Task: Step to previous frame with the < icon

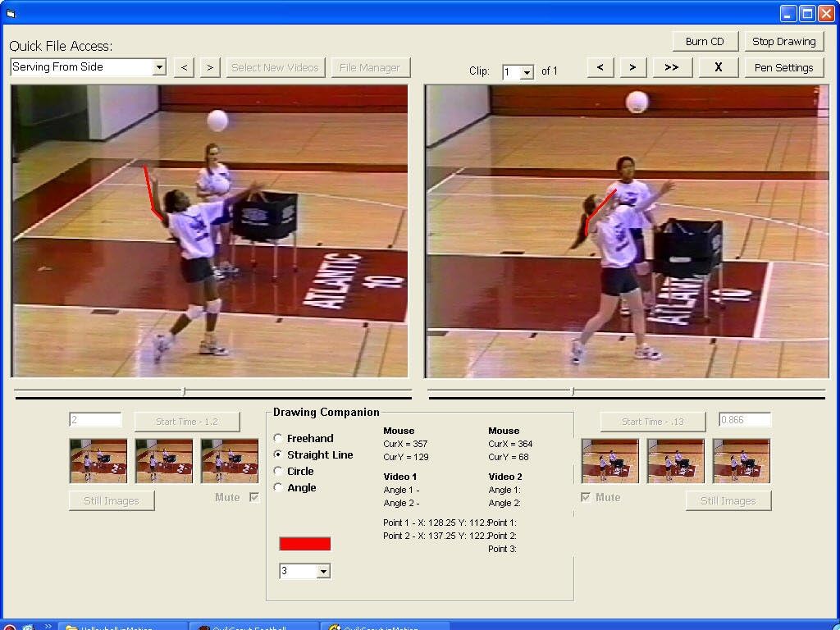Action: coord(600,67)
